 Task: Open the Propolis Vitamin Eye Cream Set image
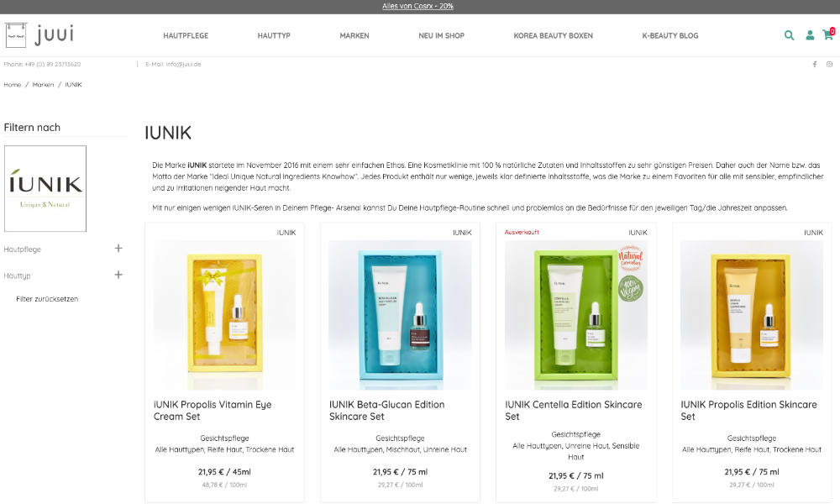224,315
